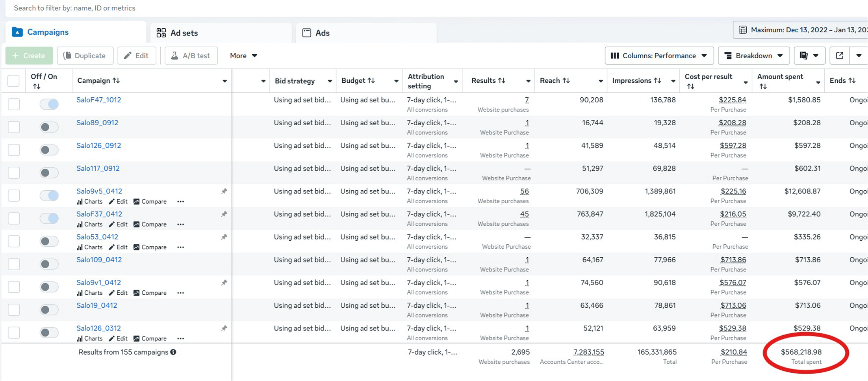The image size is (868, 381).
Task: Open Charts for the SaloF37_0412 campaign
Action: pyautogui.click(x=89, y=224)
